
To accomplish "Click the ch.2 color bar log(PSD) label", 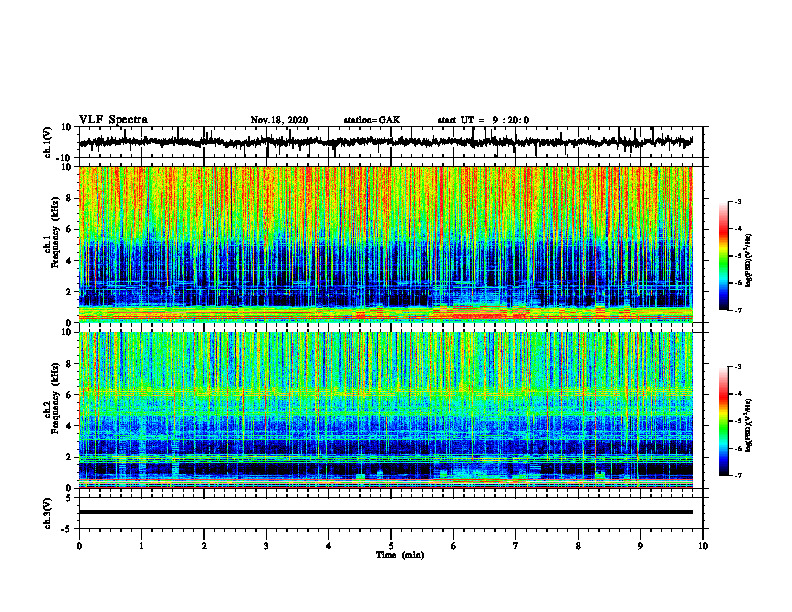I will tap(749, 426).
